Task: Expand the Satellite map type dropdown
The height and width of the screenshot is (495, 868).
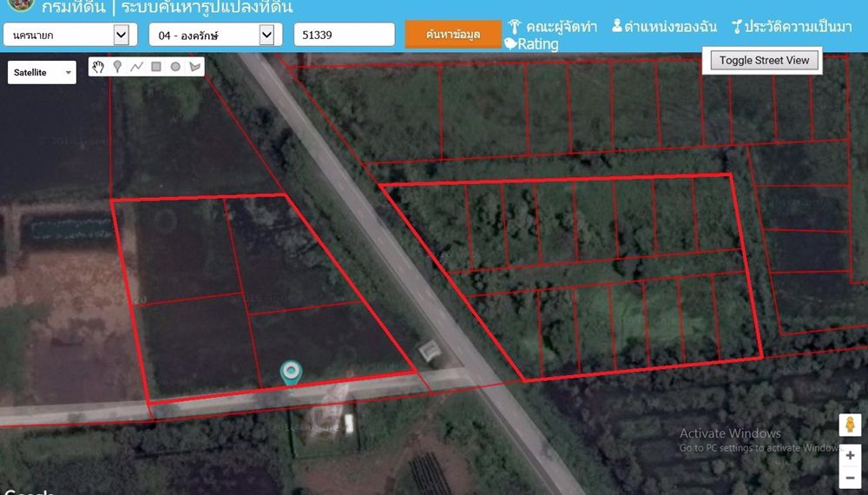Action: point(43,73)
